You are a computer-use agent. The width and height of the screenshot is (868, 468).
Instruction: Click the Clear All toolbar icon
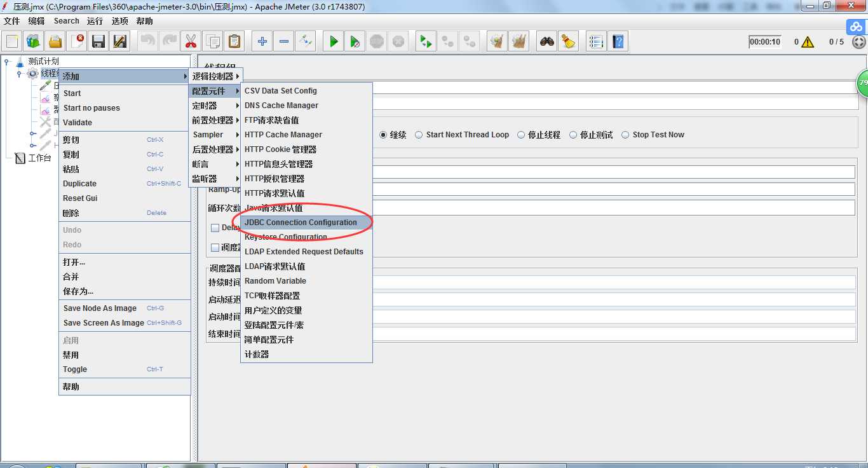pyautogui.click(x=519, y=42)
